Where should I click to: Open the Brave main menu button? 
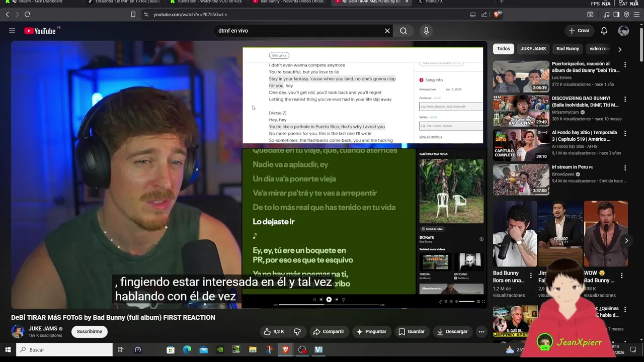pos(636,15)
